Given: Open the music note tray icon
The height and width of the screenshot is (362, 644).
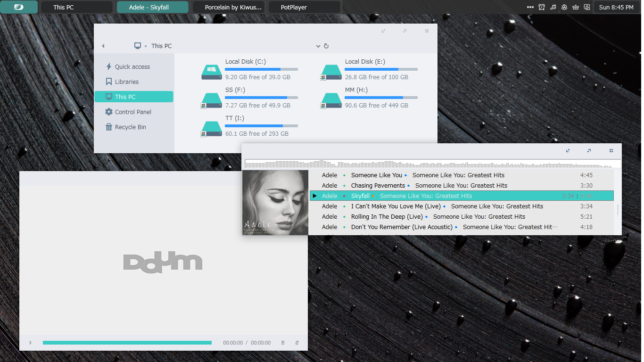Looking at the screenshot, I should (x=553, y=7).
